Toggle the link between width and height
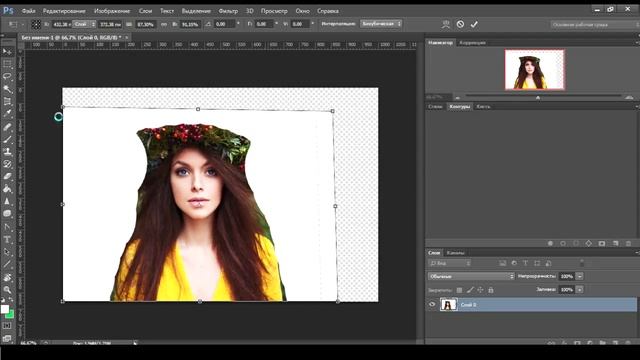640x360 pixels. coord(164,24)
